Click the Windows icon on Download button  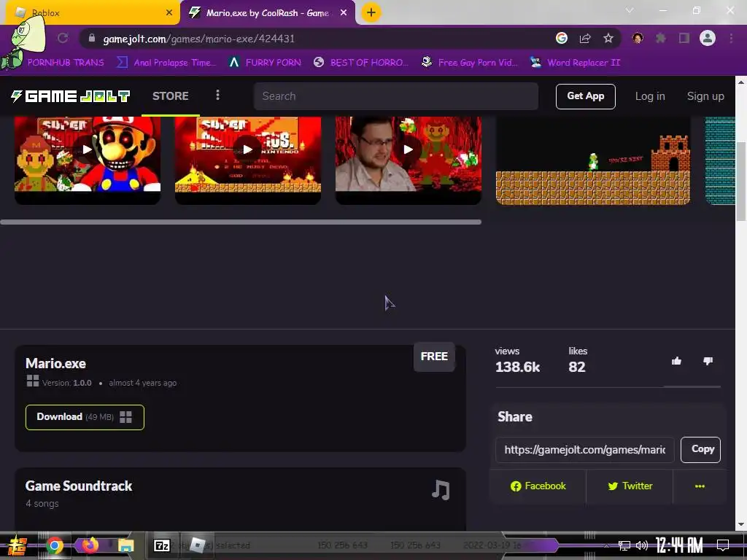point(125,417)
